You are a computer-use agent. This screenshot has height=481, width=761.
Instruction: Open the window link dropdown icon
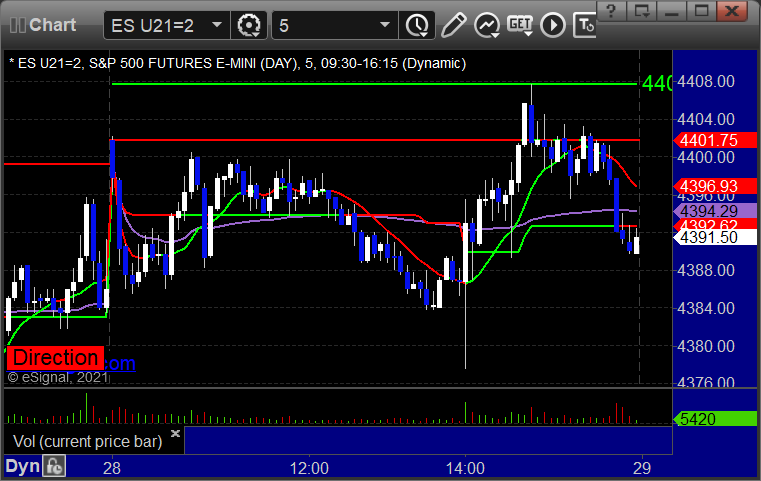(642, 10)
